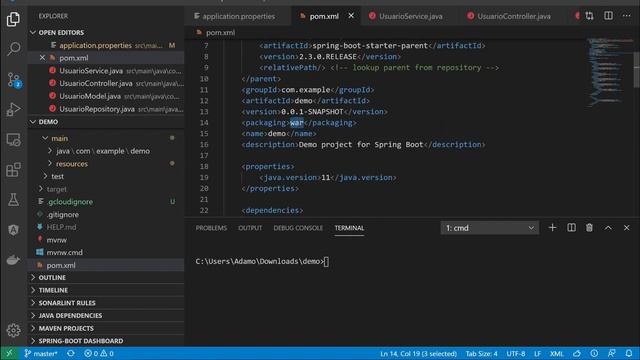The width and height of the screenshot is (640, 360).
Task: Switch to application.properties tab
Action: click(x=238, y=16)
